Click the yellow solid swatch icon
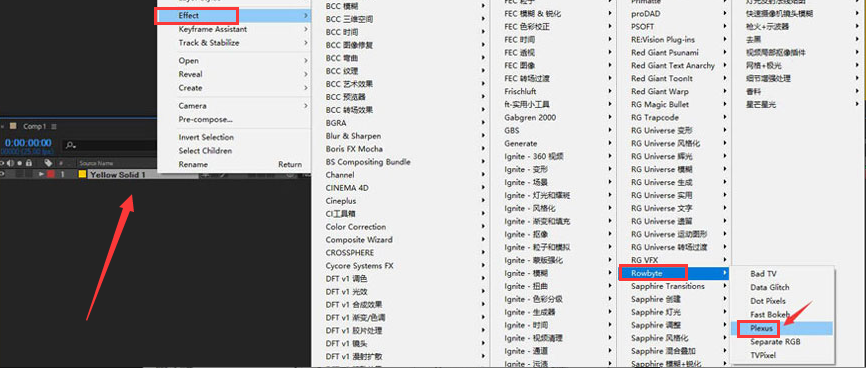 [x=82, y=174]
